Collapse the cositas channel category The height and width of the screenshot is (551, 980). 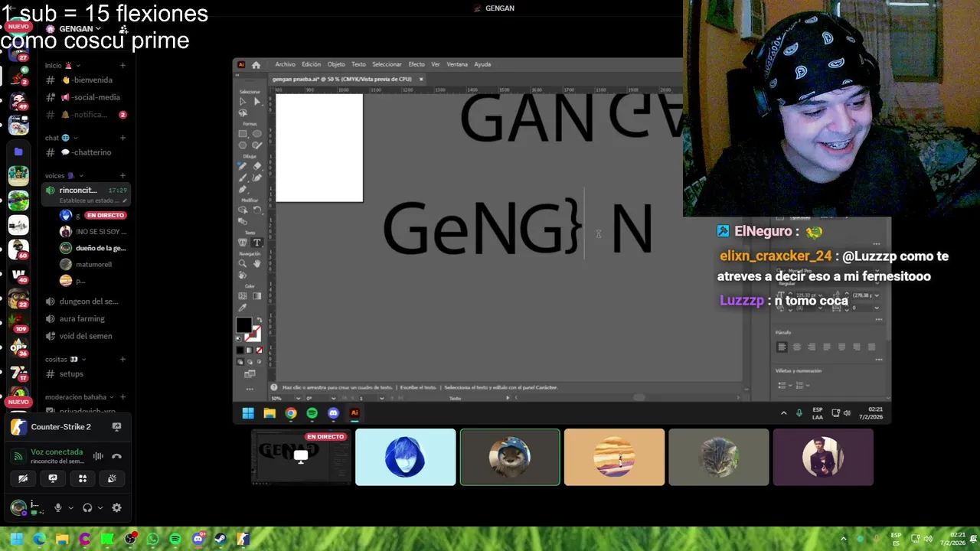(x=65, y=359)
